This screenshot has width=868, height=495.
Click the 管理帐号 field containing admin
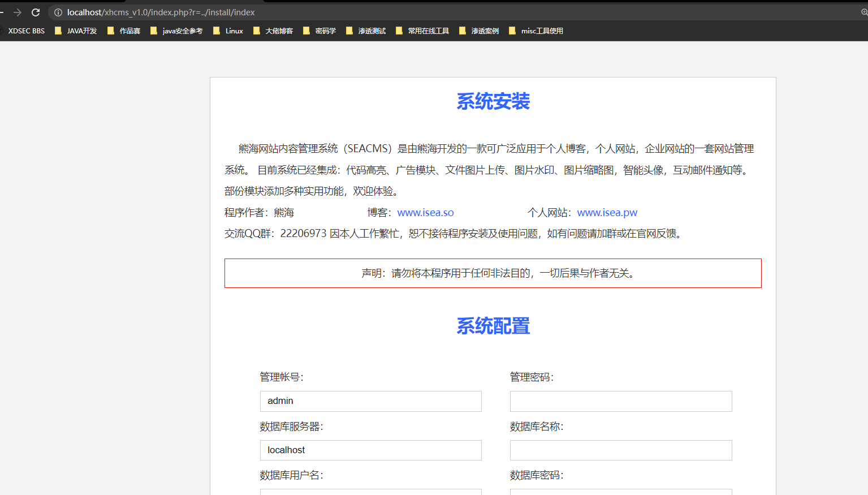point(371,401)
